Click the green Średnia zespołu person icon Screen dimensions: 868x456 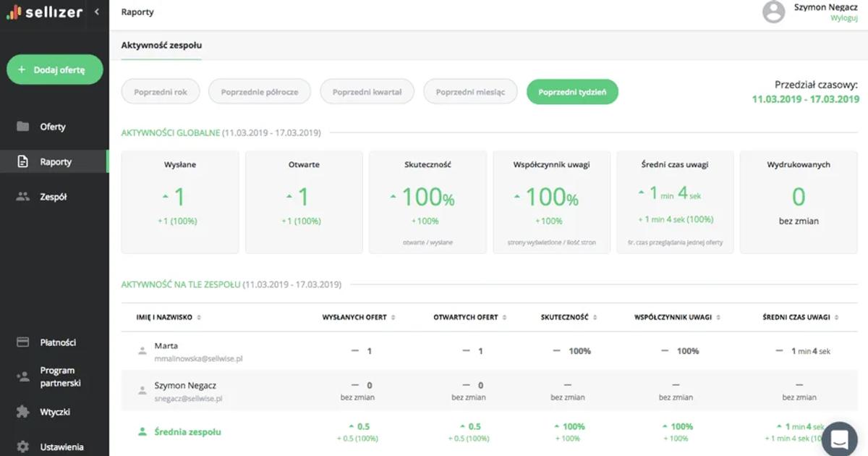click(142, 431)
